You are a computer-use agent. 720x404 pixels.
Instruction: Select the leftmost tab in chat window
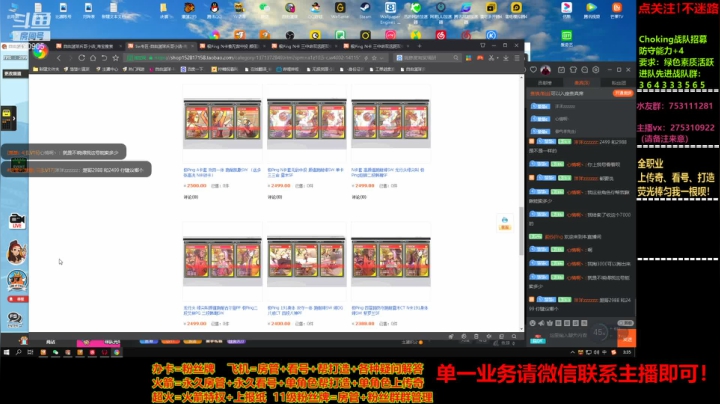[545, 83]
